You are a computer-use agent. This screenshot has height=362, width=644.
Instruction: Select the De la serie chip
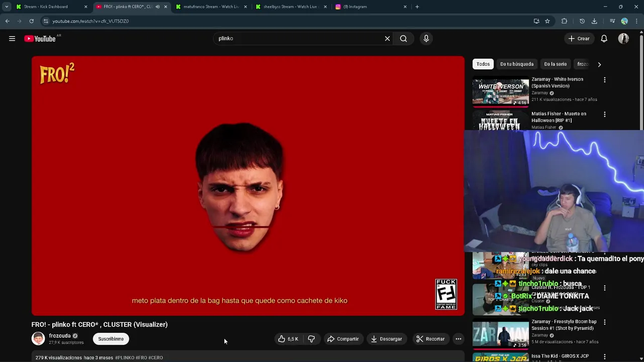tap(555, 64)
